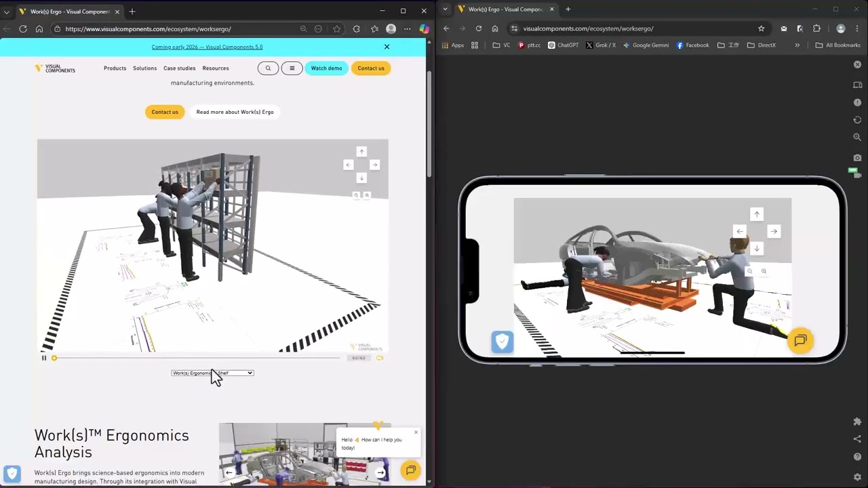
Task: Click the Watch demo button
Action: pyautogui.click(x=326, y=68)
